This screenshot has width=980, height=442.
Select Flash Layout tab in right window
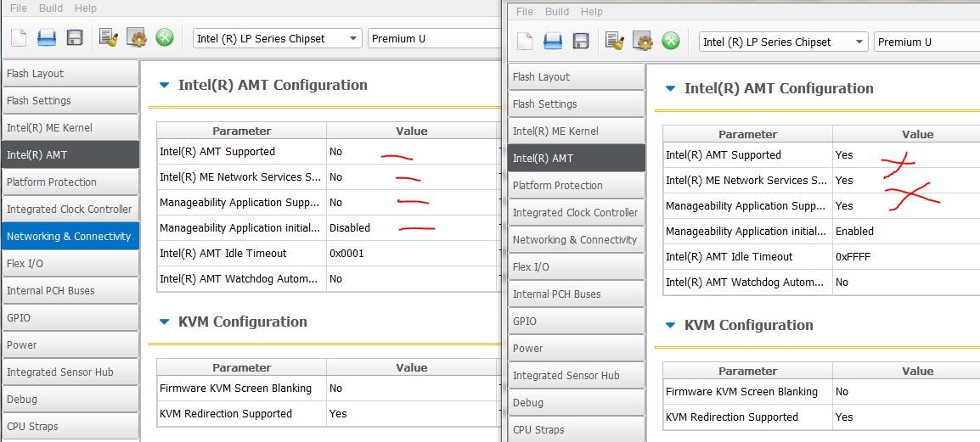coord(577,77)
